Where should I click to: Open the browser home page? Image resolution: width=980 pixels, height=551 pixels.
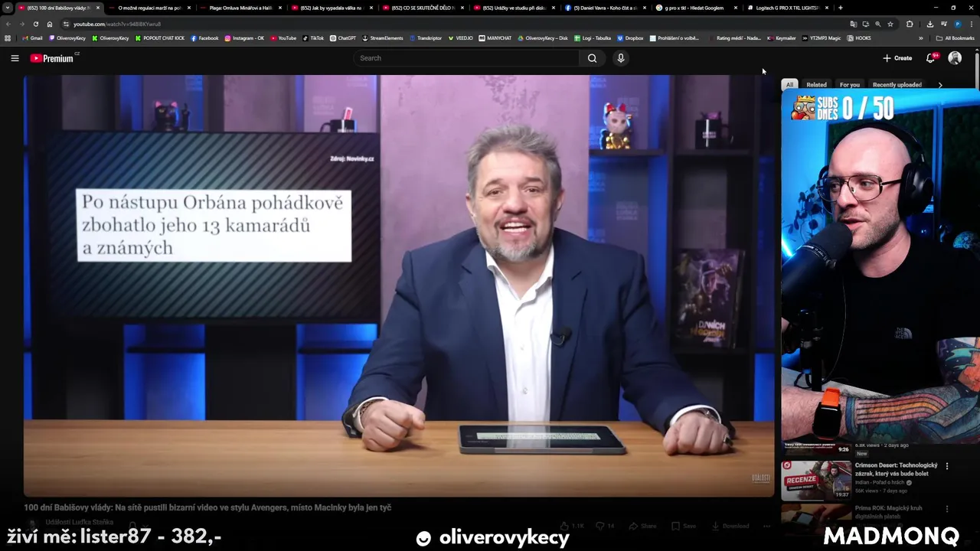[x=50, y=24]
